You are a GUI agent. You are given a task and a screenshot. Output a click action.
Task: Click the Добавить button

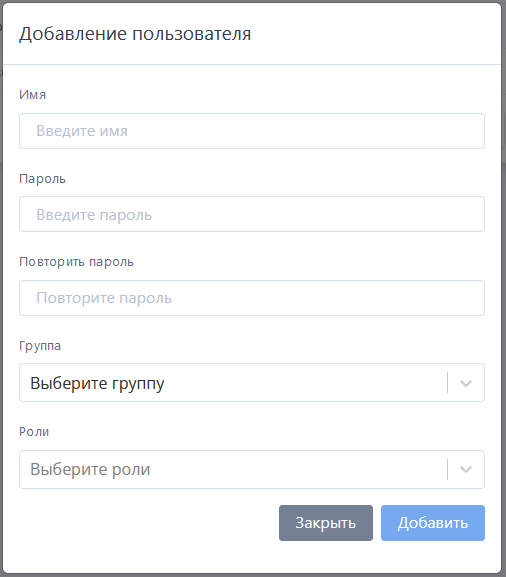click(x=433, y=523)
